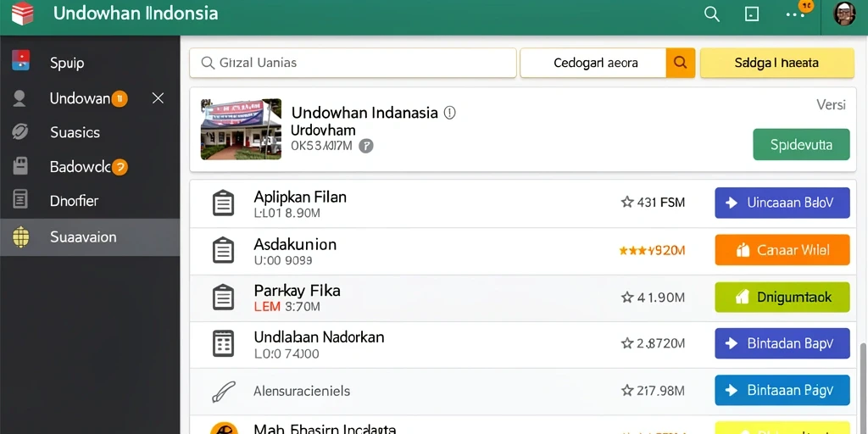Click the Undlaban Nadorkan title
Image resolution: width=868 pixels, height=434 pixels.
coord(319,337)
